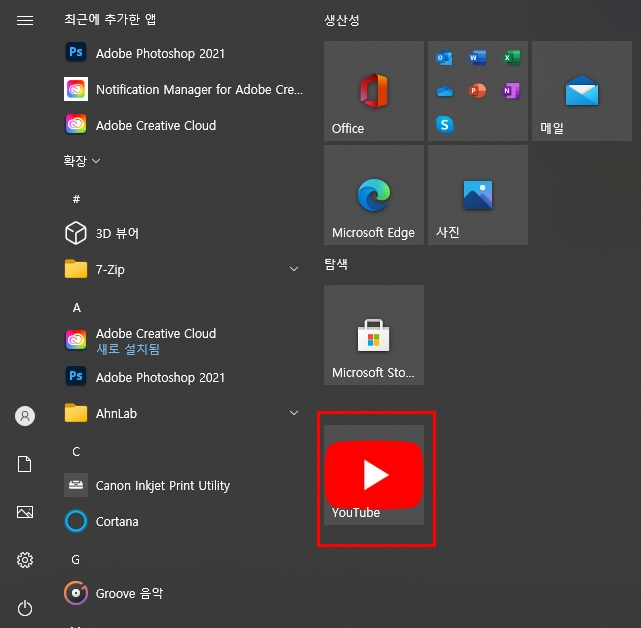Viewport: 641px width, 628px height.
Task: Click the Power button icon
Action: coord(25,608)
